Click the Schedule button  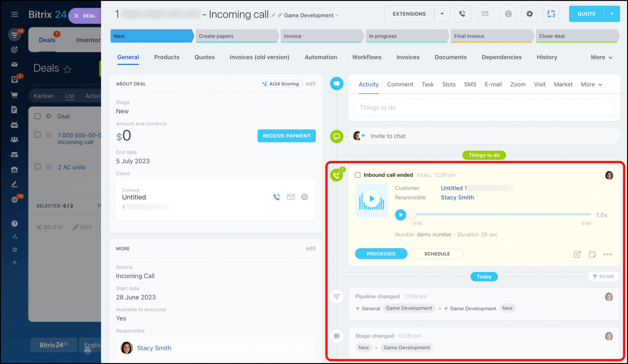[x=437, y=254]
